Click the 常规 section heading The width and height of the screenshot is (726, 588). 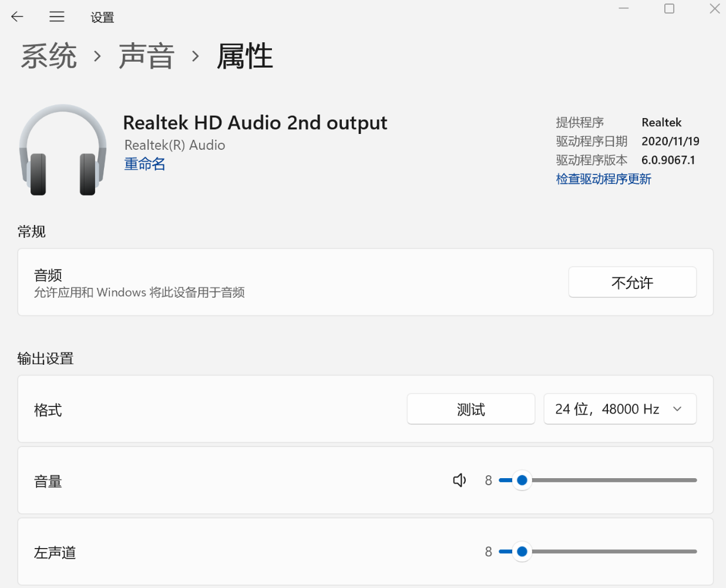31,231
